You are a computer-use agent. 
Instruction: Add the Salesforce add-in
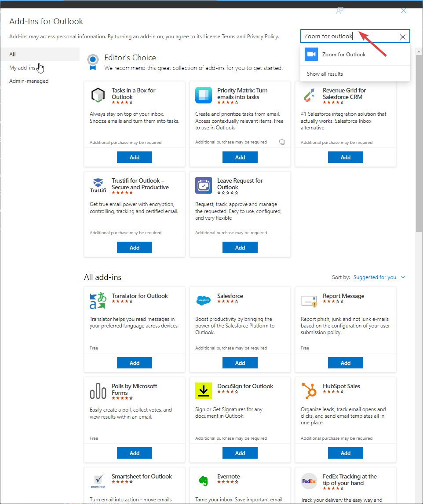pyautogui.click(x=240, y=363)
